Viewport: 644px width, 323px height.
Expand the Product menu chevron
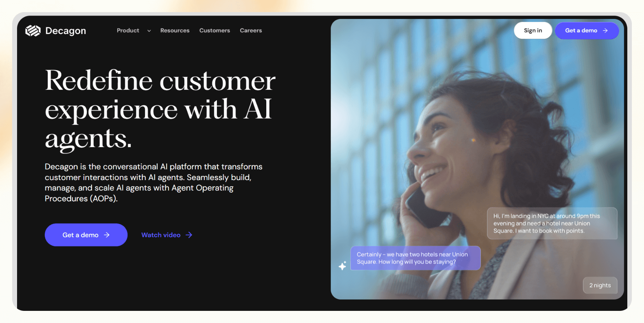149,31
